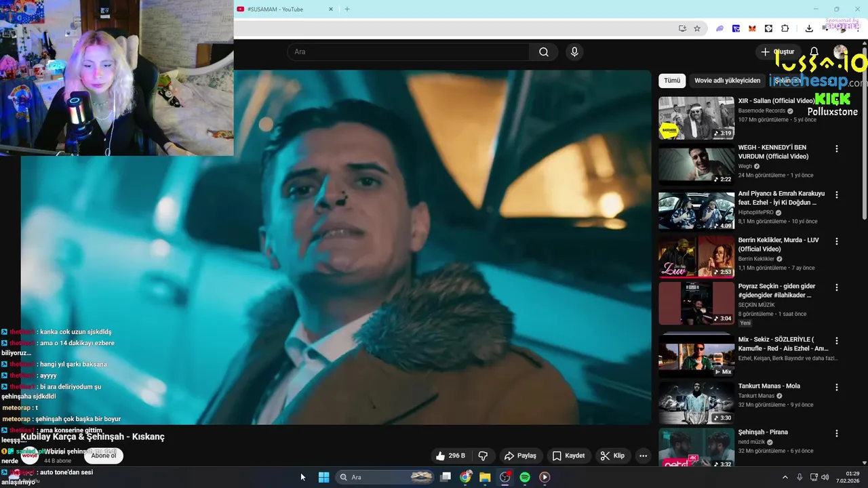Open the black-and-white square extension icon

[768, 28]
